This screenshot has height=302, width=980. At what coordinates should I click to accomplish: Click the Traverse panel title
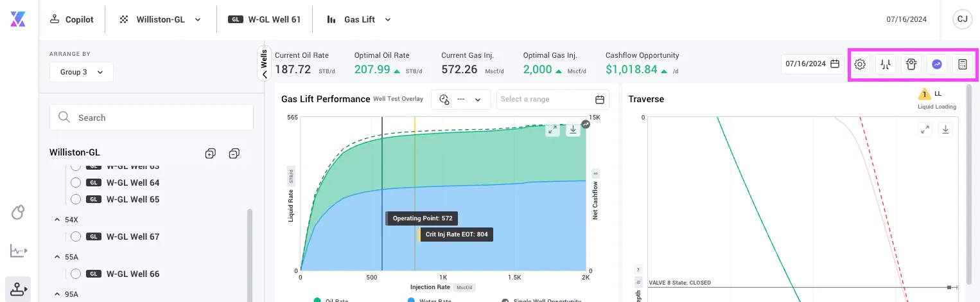[x=646, y=99]
